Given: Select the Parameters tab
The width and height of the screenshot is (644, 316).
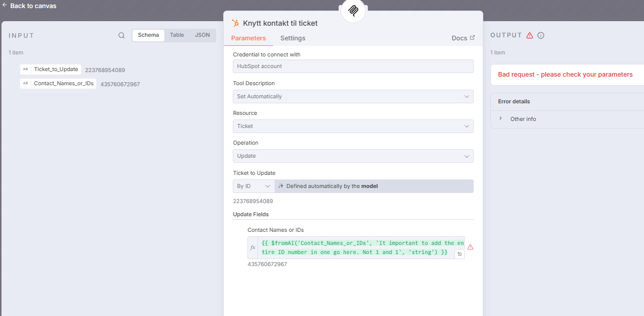Looking at the screenshot, I should 248,38.
